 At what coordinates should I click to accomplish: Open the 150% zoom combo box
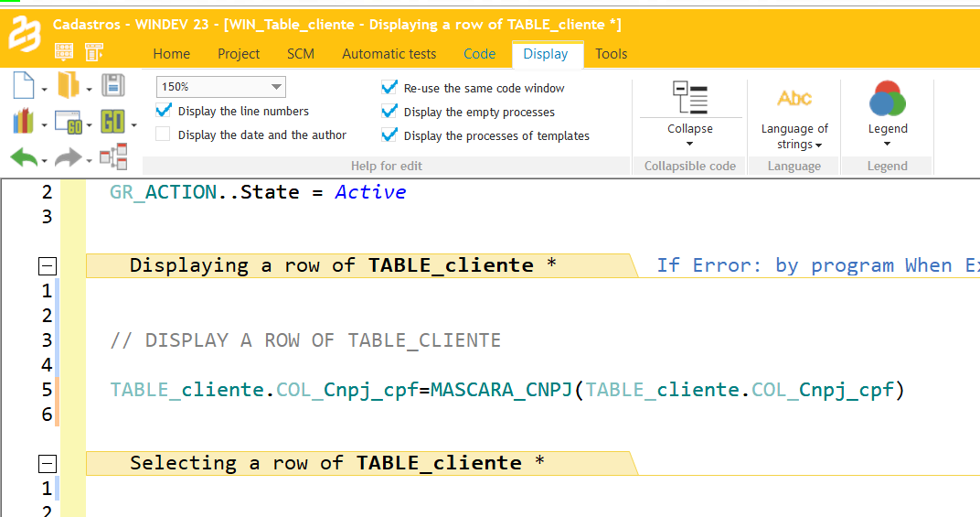(221, 86)
